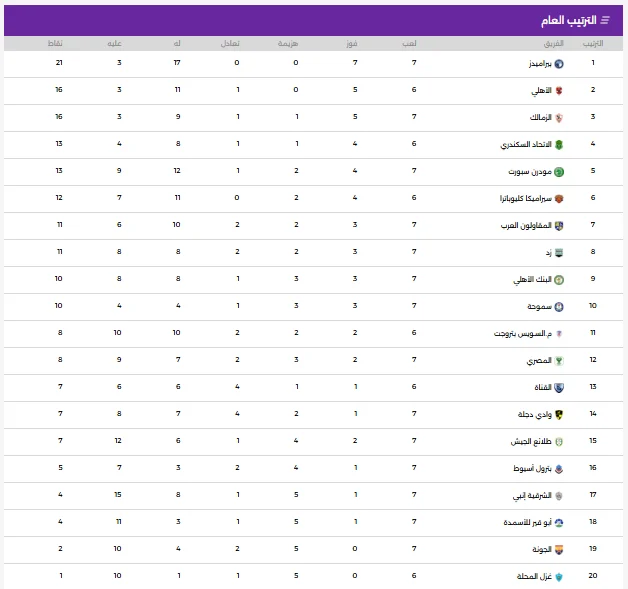Open the بيراميدز team name link
The height and width of the screenshot is (589, 628).
(540, 64)
